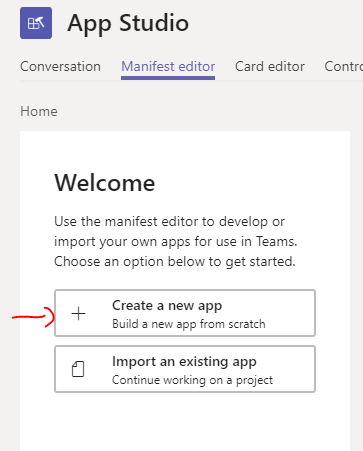The image size is (363, 451).
Task: Go to the Home breadcrumb
Action: pyautogui.click(x=39, y=111)
